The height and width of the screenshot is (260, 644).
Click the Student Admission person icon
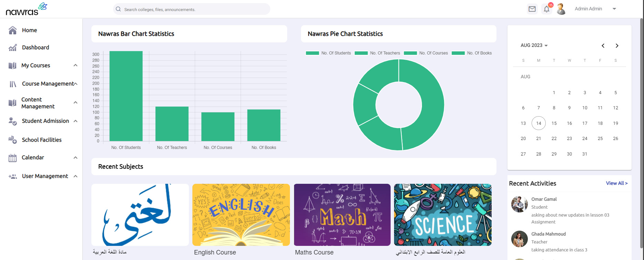pos(13,121)
